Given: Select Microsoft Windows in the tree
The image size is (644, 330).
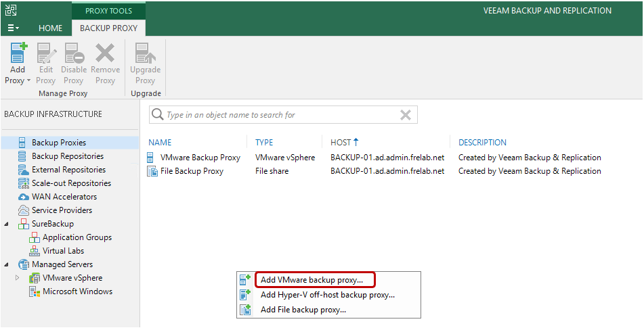Looking at the screenshot, I should click(77, 291).
